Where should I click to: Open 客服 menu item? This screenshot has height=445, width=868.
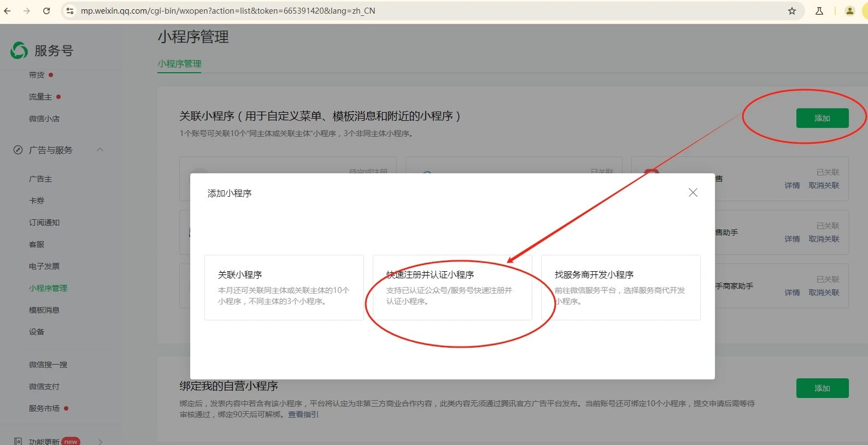tap(37, 244)
